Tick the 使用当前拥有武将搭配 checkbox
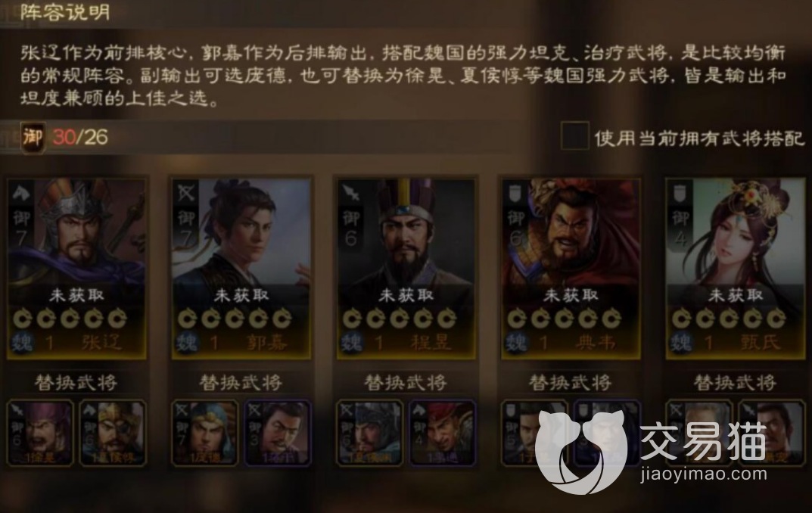Image resolution: width=812 pixels, height=513 pixels. 575,136
